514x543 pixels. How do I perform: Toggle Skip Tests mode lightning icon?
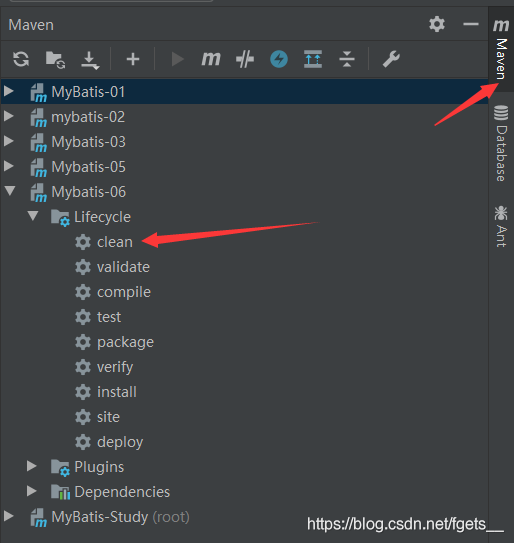pos(279,59)
